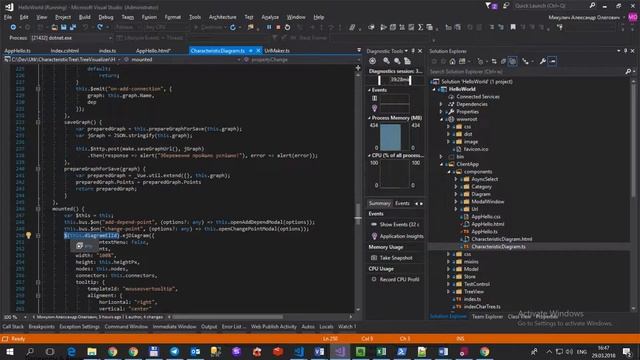Open the Architecture menu

[222, 17]
